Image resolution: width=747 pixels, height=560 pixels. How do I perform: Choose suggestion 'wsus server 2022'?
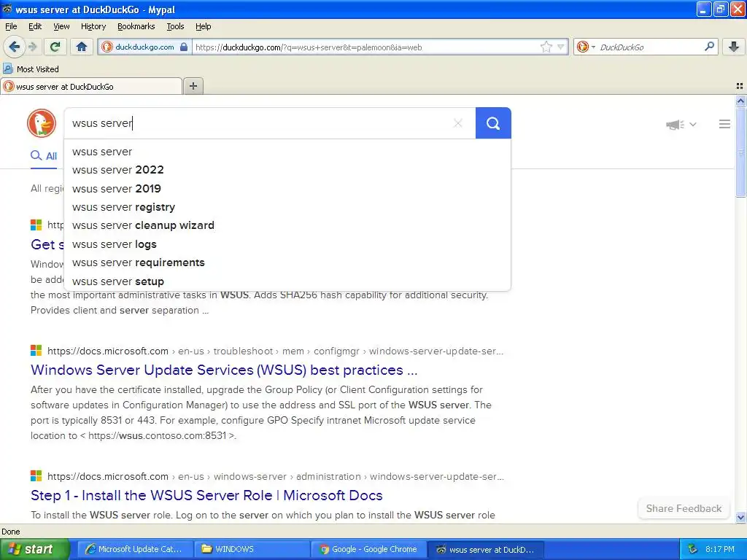[x=287, y=170]
